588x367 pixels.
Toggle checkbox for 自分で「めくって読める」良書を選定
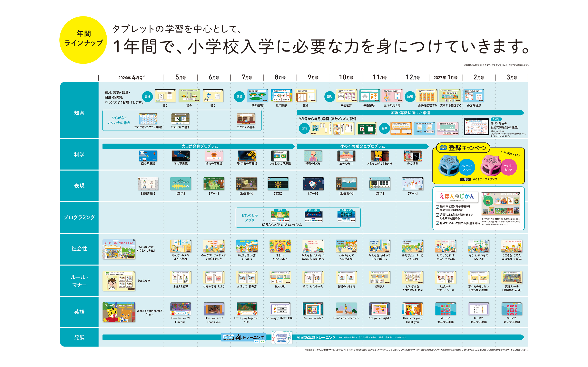(x=437, y=223)
